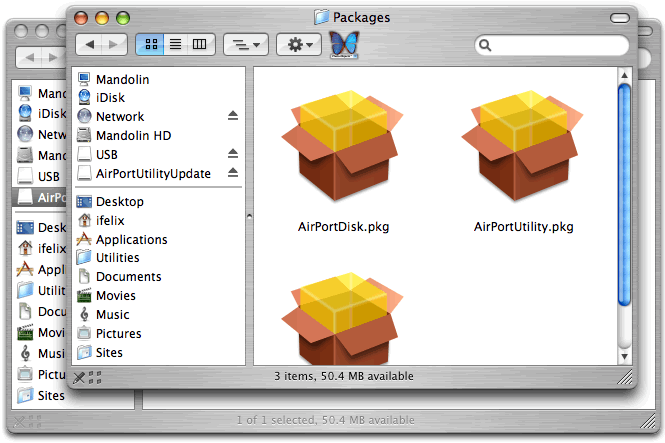Click the Music note icon
The height and width of the screenshot is (443, 665).
[x=84, y=314]
